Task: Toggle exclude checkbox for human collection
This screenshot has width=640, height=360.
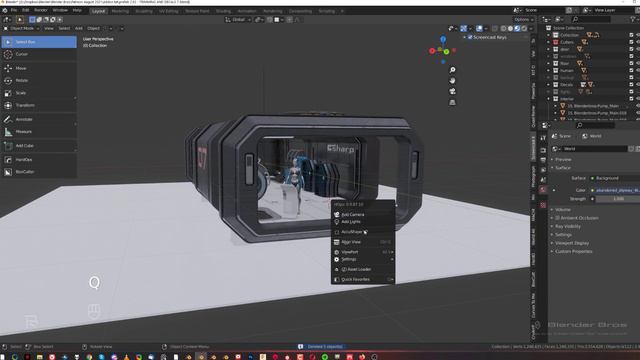Action: click(631, 70)
